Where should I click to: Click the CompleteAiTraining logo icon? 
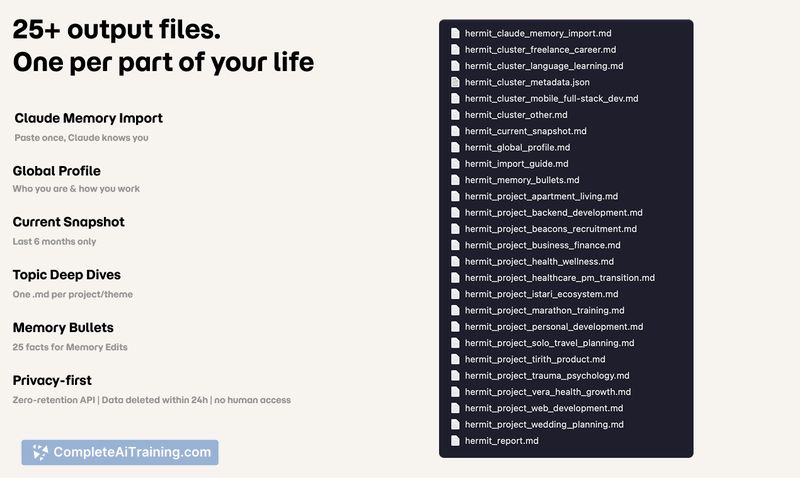pos(39,452)
